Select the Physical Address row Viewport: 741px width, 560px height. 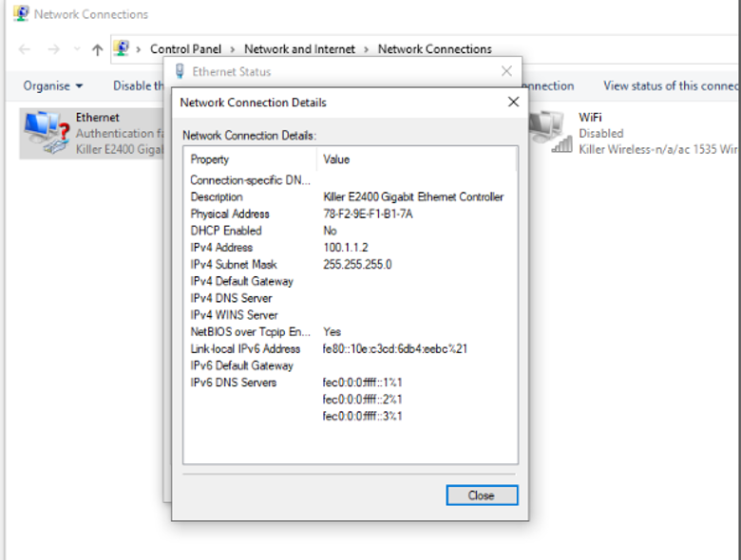coord(350,214)
